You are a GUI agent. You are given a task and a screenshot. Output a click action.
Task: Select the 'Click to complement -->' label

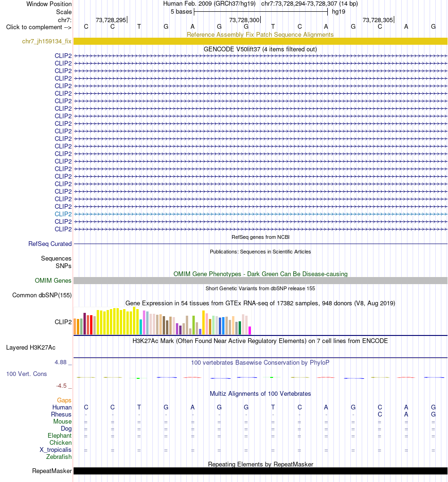pyautogui.click(x=39, y=27)
